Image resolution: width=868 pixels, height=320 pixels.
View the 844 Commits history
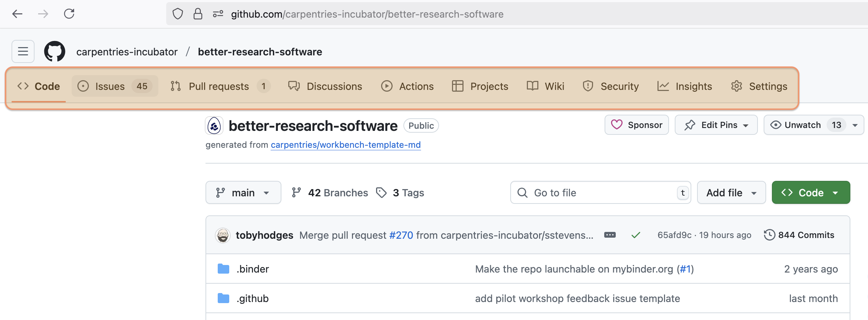(799, 235)
